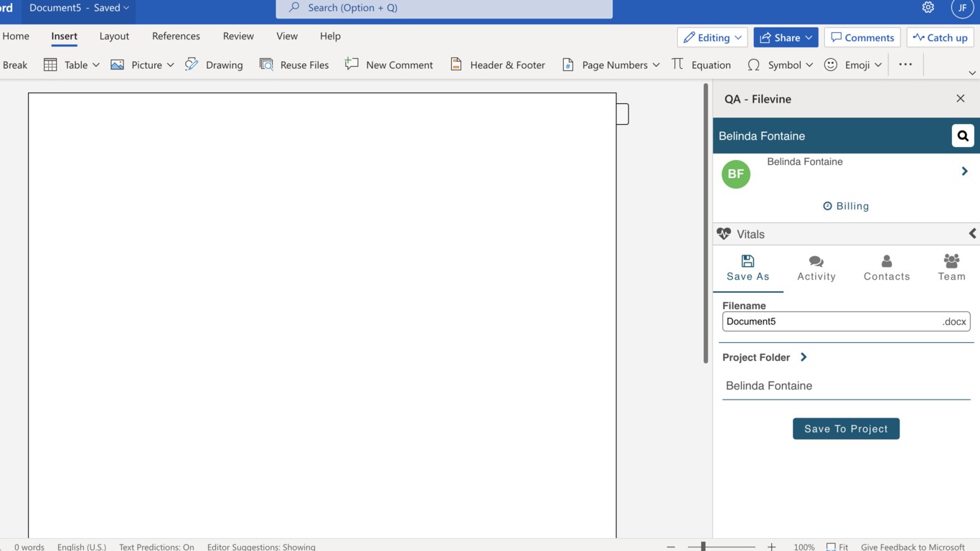Expand the Symbol dropdown arrow
Viewport: 980px width, 551px height.
pos(809,65)
